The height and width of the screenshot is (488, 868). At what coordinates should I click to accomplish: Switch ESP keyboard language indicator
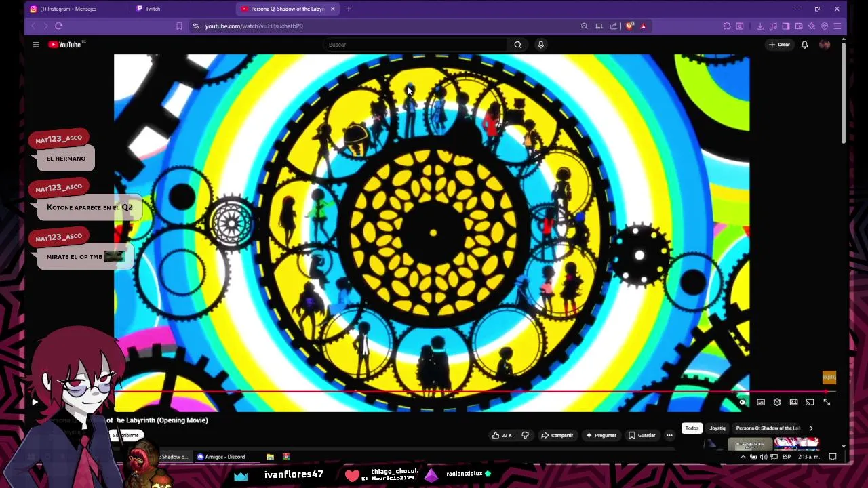787,457
